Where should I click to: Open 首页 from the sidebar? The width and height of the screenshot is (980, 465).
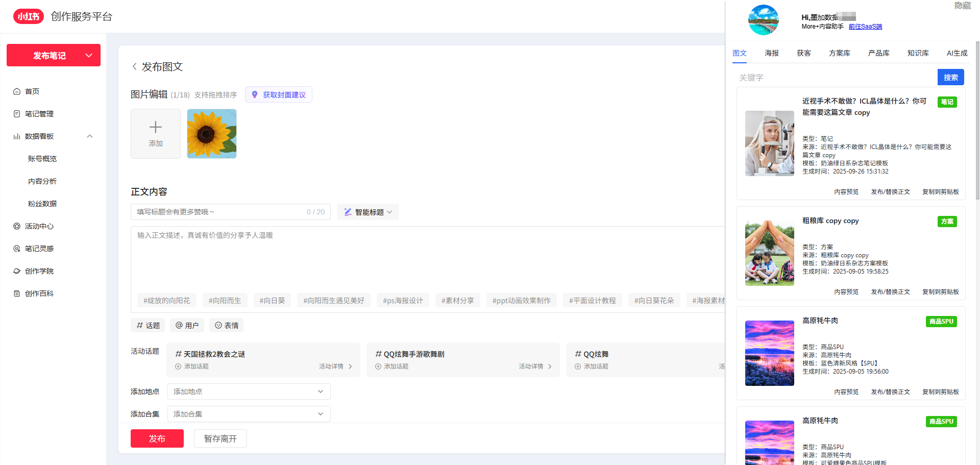(x=32, y=91)
